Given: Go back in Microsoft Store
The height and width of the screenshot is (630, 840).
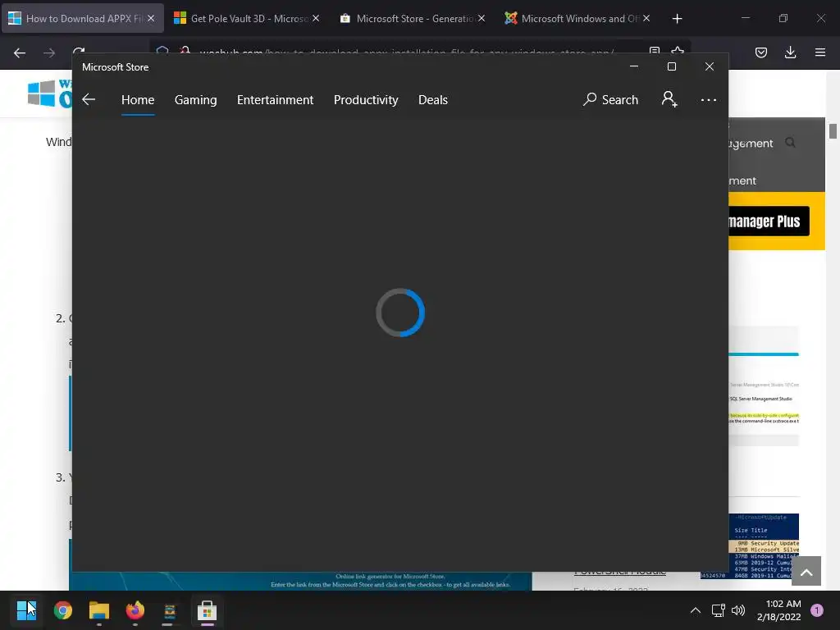Looking at the screenshot, I should point(89,99).
